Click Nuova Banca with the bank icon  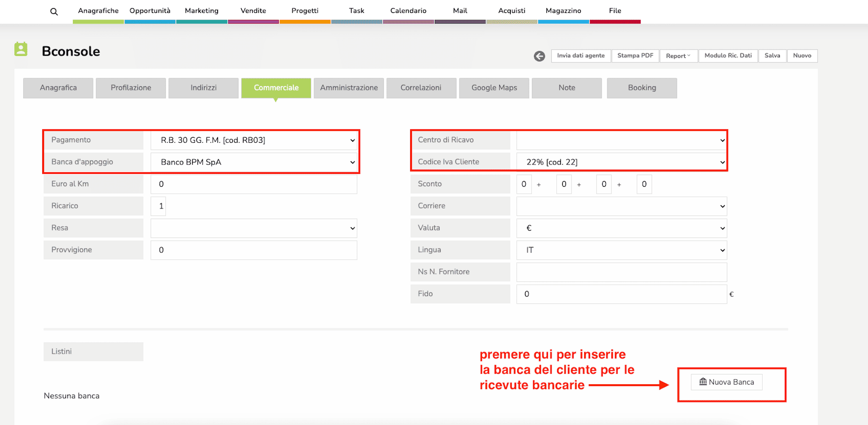tap(727, 382)
